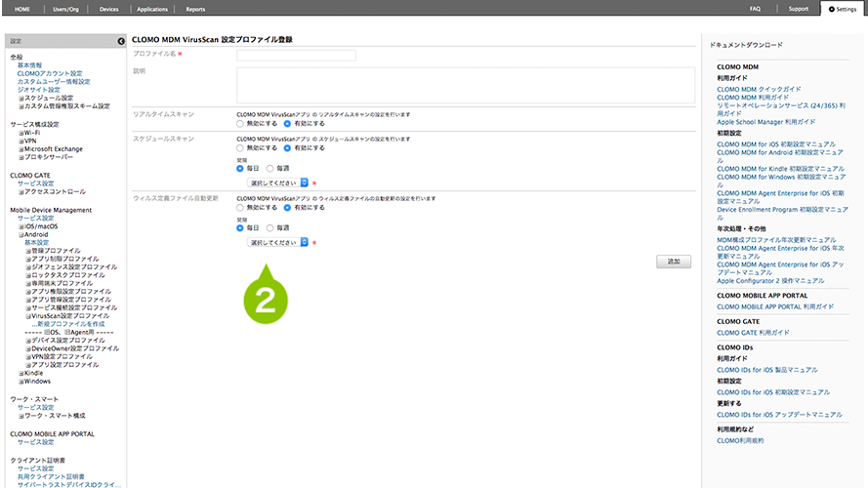868x488 pixels.
Task: Expand the 専用端末プロファイル node
Action: click(28, 284)
